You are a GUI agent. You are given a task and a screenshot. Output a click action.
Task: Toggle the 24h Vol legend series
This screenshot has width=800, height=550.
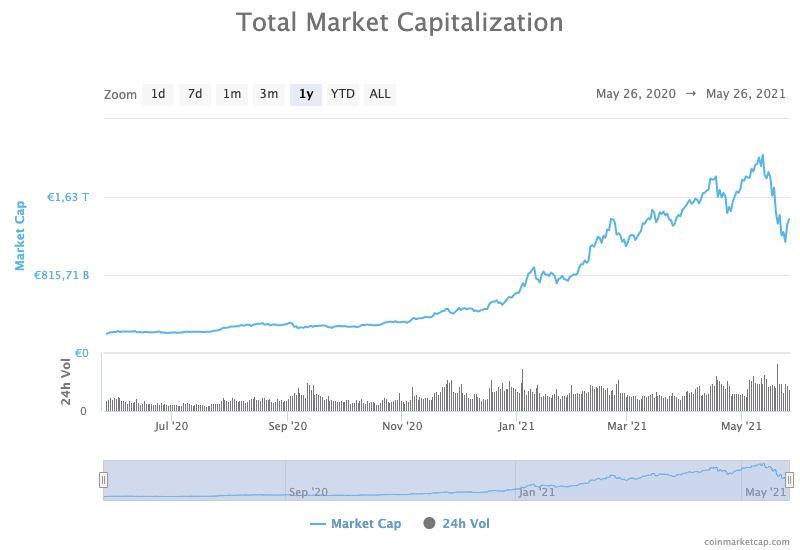(x=466, y=523)
